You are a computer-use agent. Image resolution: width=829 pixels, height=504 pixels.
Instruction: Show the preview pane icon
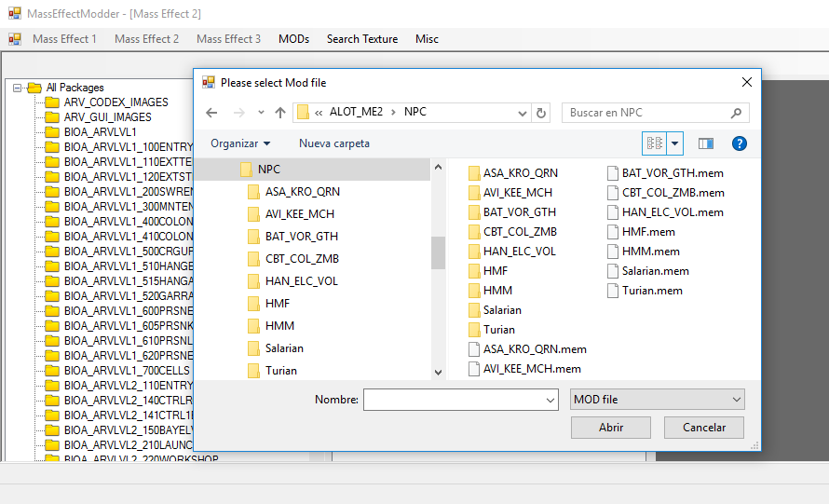tap(706, 143)
